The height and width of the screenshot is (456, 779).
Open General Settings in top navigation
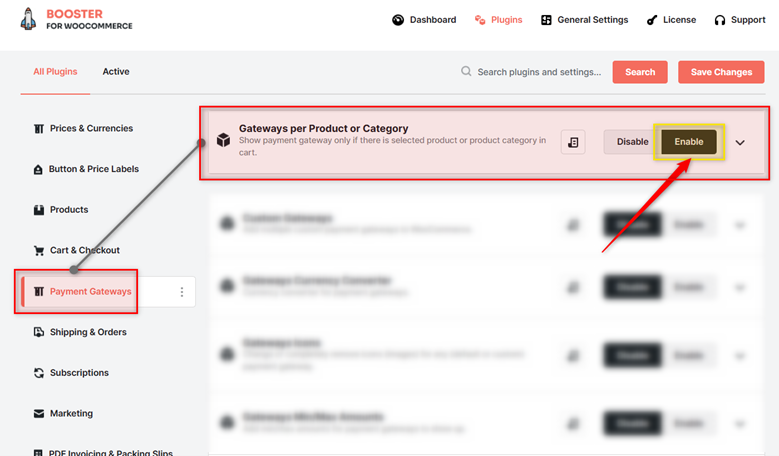pyautogui.click(x=584, y=20)
